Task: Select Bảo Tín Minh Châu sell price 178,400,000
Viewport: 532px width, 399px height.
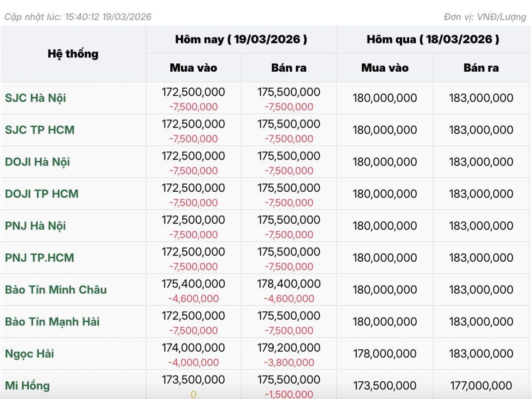Action: [289, 284]
